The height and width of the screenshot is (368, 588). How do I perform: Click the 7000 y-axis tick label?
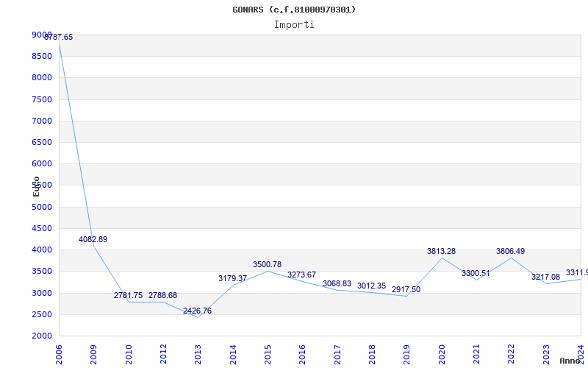[x=42, y=121]
